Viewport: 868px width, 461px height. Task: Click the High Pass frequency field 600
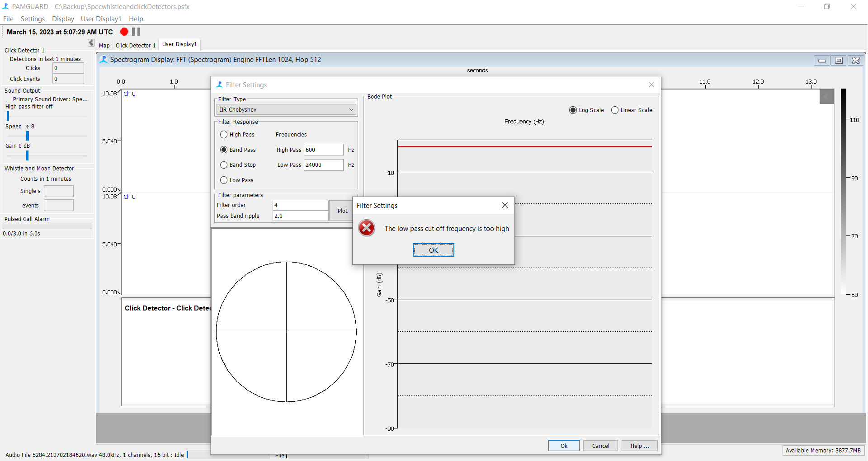click(x=323, y=150)
